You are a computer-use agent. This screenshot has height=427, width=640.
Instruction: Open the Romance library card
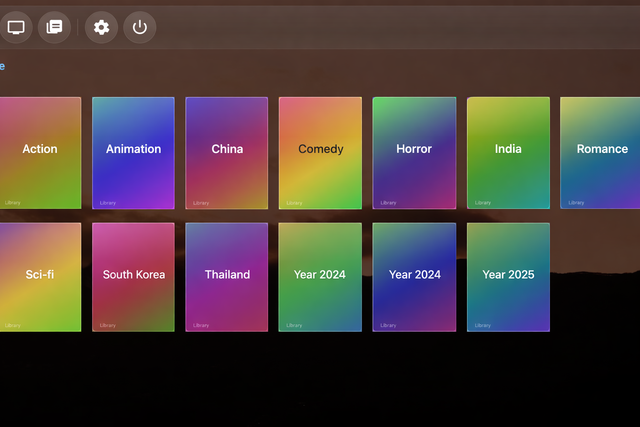600,152
